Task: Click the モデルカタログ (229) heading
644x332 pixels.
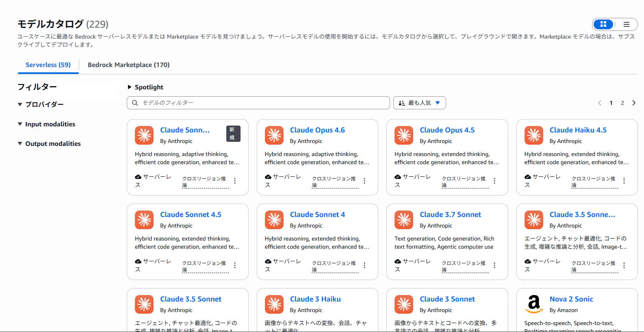Action: [x=63, y=24]
